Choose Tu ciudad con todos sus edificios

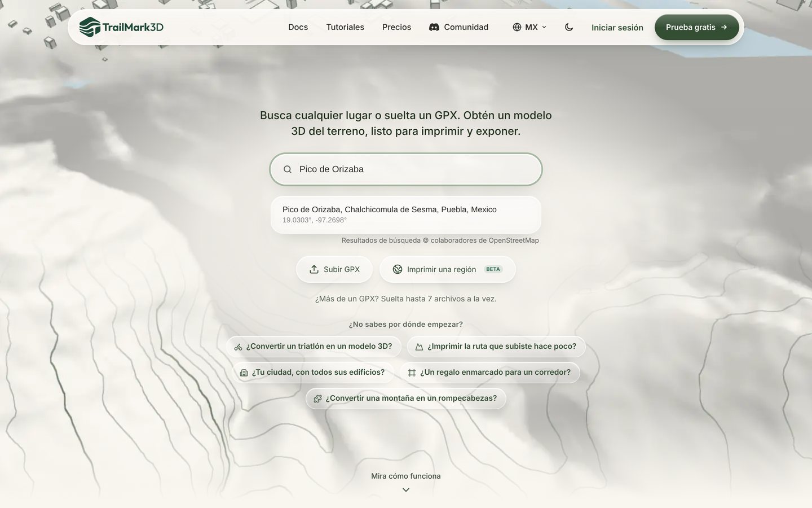coord(313,373)
